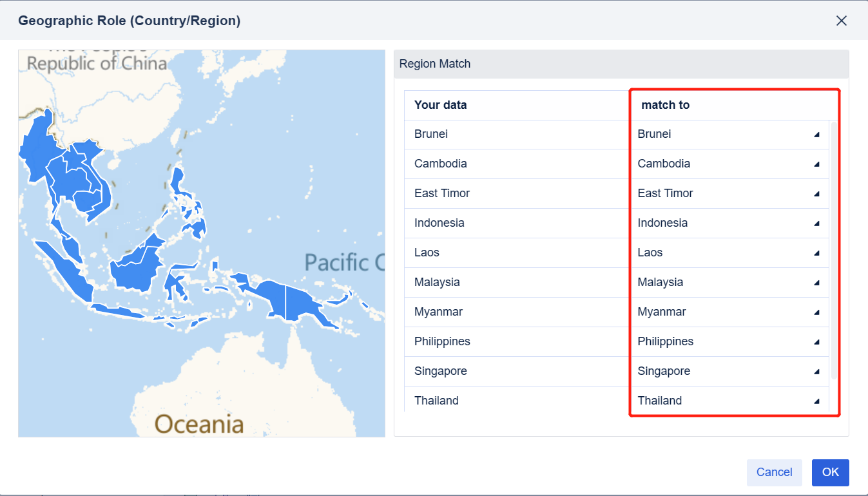868x496 pixels.
Task: Open the Malaysia match dropdown
Action: 816,283
